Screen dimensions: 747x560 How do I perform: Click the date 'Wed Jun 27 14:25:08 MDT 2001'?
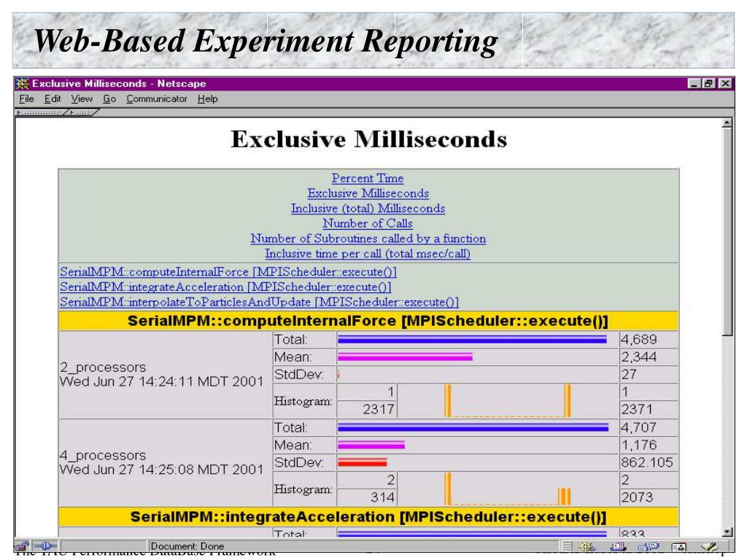click(x=161, y=470)
